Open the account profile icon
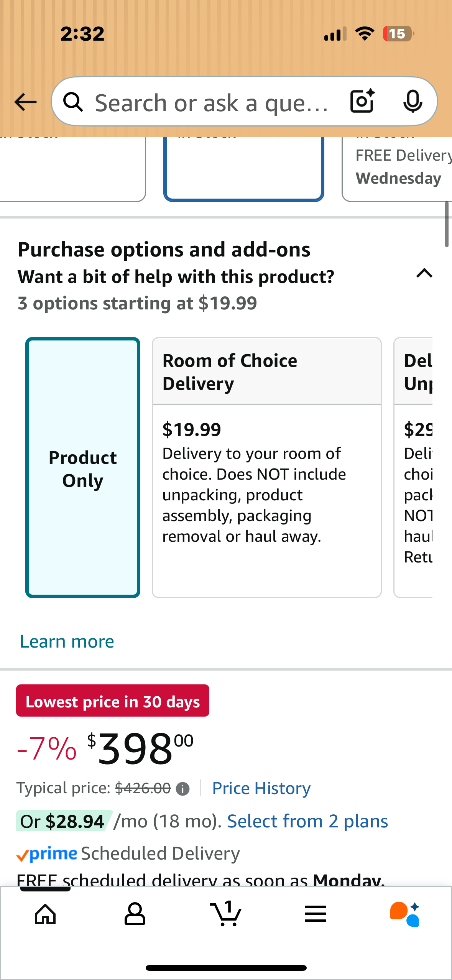The image size is (452, 980). (x=135, y=914)
